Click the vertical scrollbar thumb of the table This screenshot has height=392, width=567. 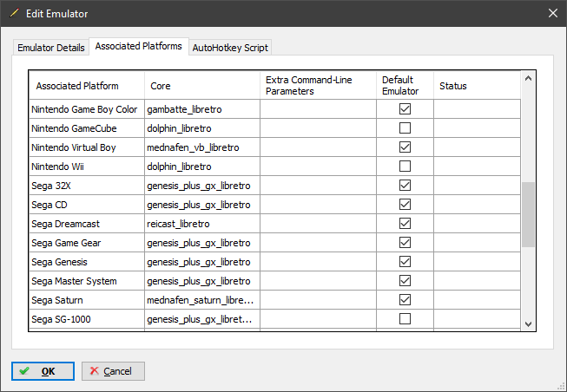(x=528, y=214)
